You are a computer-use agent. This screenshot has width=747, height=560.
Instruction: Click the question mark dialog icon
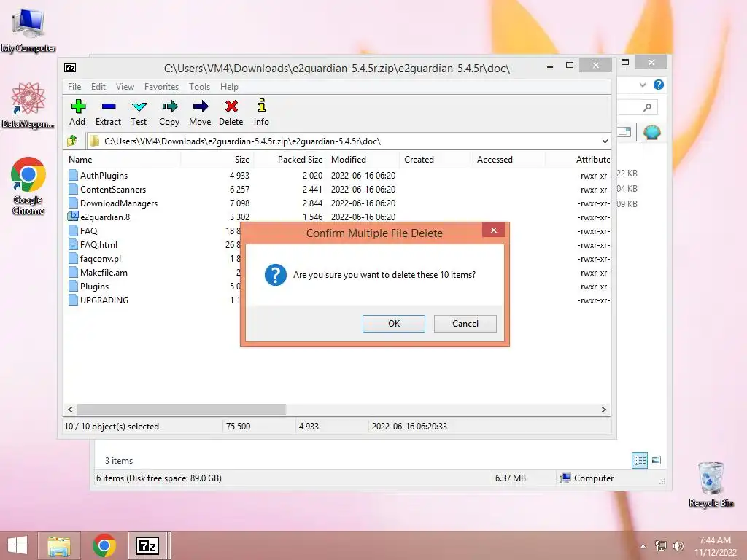click(275, 275)
